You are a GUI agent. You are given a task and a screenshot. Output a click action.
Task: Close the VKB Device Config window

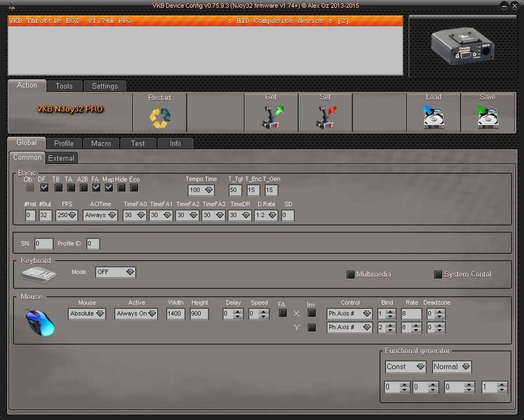[x=515, y=5]
